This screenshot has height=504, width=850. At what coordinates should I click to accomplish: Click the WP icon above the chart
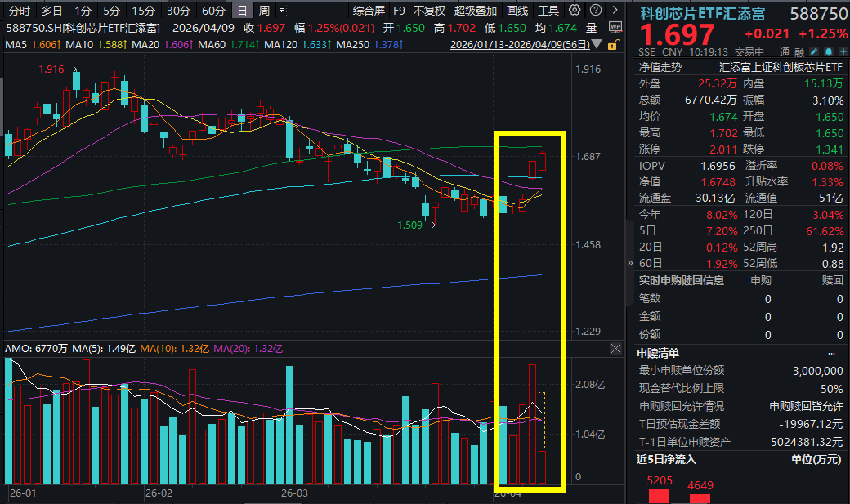click(x=615, y=29)
